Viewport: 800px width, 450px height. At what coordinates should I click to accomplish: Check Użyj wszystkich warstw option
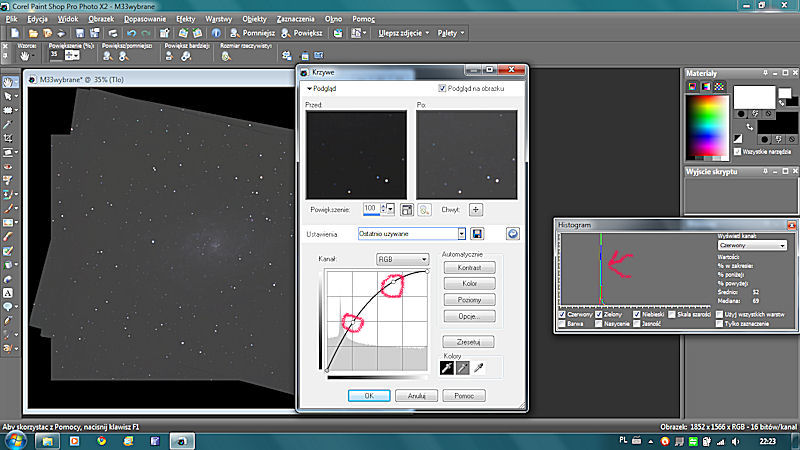[x=719, y=315]
